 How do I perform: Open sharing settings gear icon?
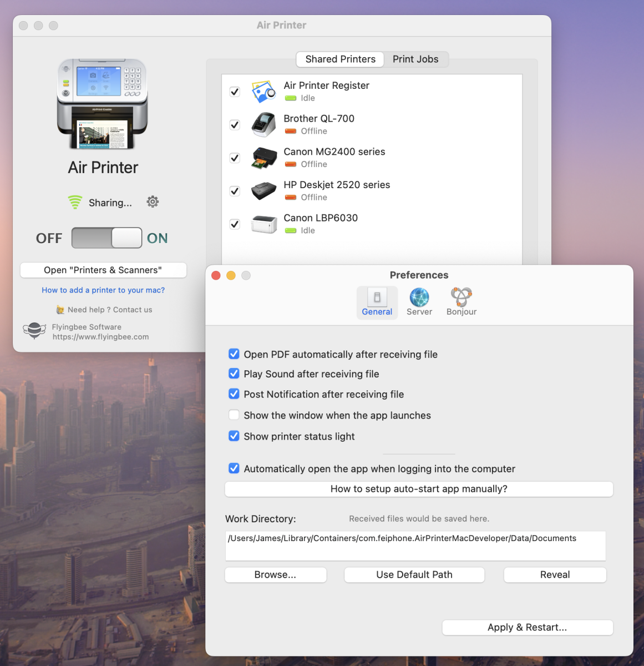[153, 202]
